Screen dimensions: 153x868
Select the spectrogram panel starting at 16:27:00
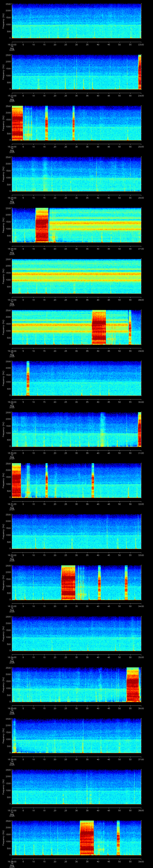(x=76, y=276)
